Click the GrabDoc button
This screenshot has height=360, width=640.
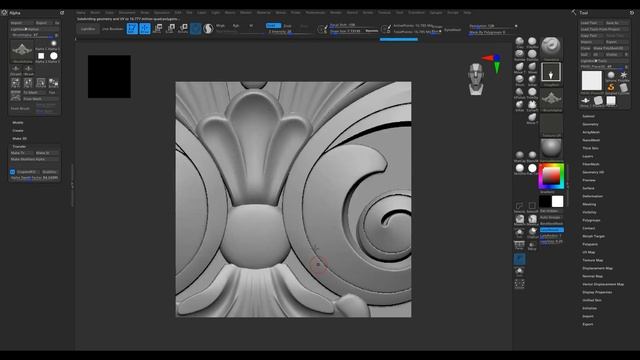[x=50, y=172]
